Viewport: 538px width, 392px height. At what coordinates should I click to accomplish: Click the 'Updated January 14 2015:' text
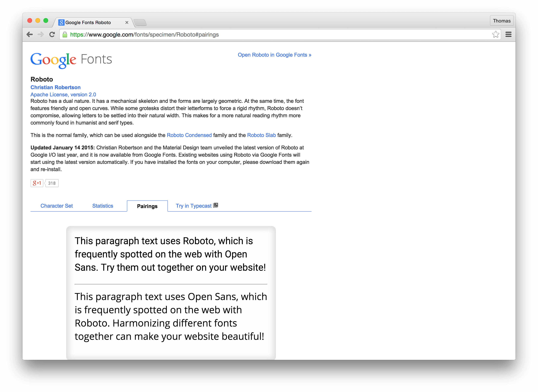tap(63, 148)
